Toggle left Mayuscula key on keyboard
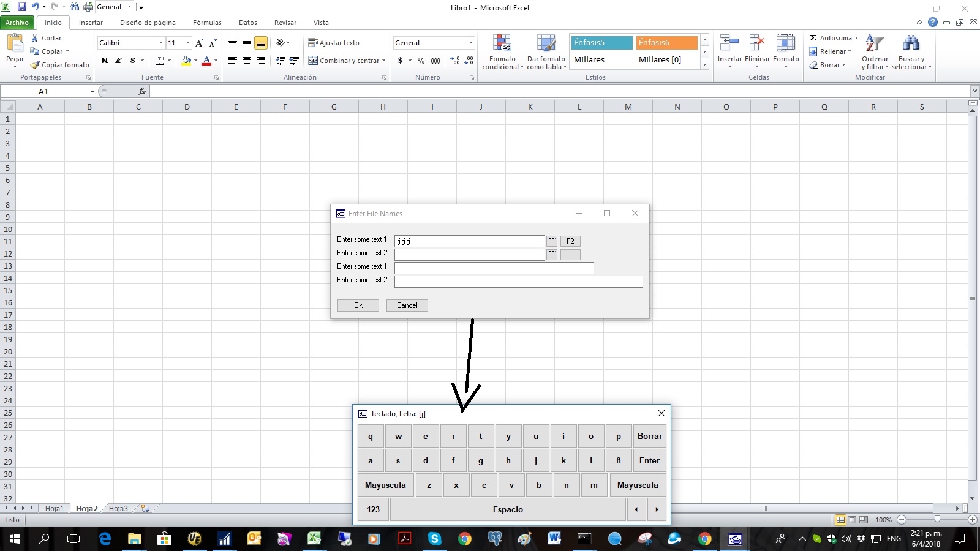This screenshot has width=980, height=551. click(385, 485)
